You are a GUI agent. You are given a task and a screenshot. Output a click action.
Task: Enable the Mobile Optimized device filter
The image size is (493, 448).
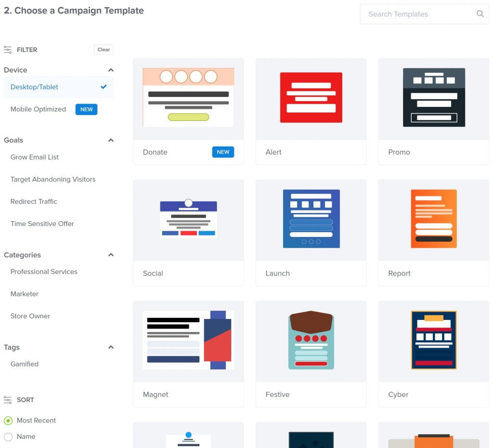tap(38, 109)
